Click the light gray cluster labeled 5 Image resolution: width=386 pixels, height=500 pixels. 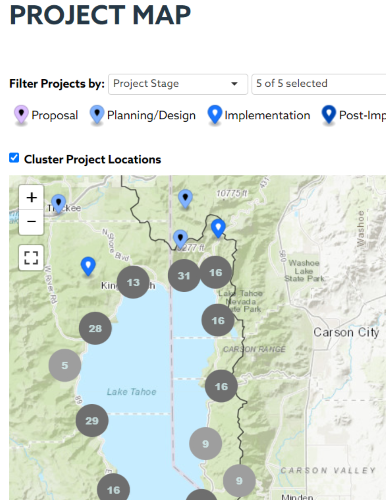[x=65, y=365]
